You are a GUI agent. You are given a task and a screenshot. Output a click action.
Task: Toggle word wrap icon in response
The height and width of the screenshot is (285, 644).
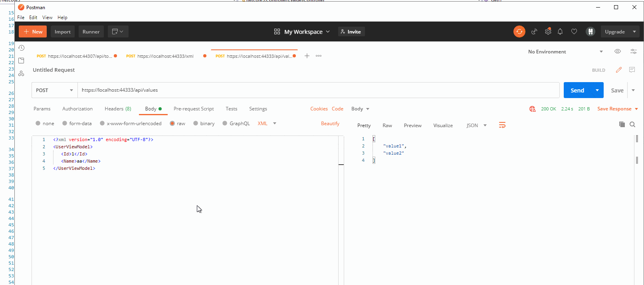click(x=502, y=125)
